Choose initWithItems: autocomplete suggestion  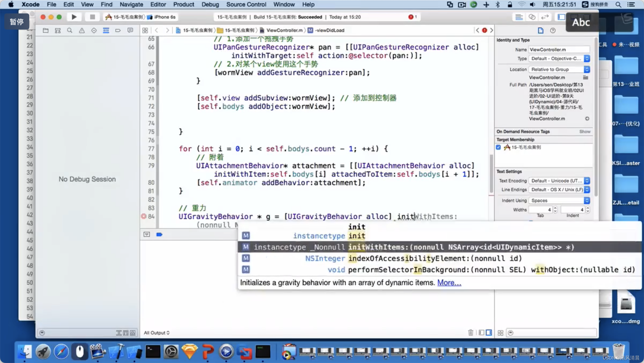[440, 247]
